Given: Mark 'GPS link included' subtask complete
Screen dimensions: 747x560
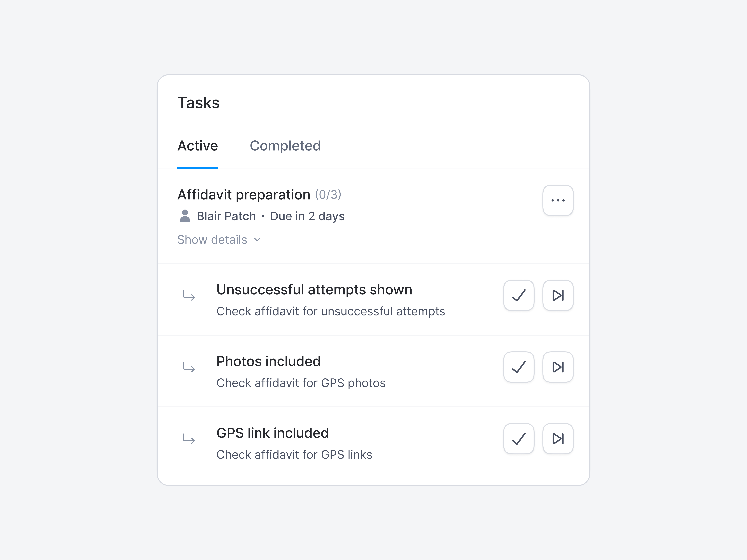Looking at the screenshot, I should (x=519, y=438).
